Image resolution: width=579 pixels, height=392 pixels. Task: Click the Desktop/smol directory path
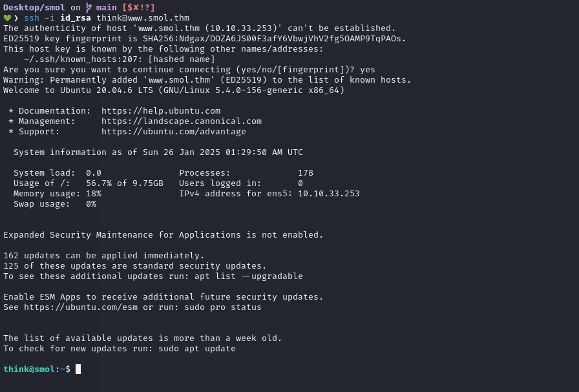point(34,8)
